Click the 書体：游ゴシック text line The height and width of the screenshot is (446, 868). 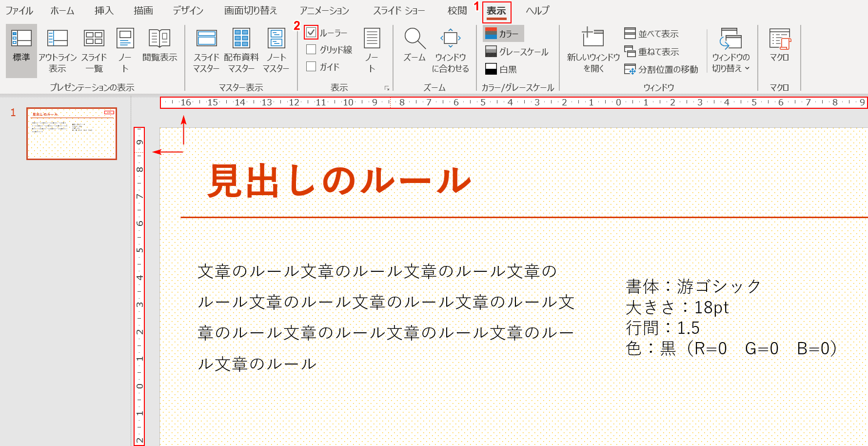pyautogui.click(x=693, y=286)
